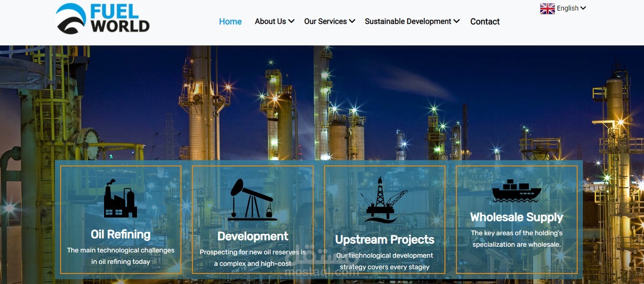644x284 pixels.
Task: Click the Wholesale Supply cargo ship icon
Action: click(517, 191)
